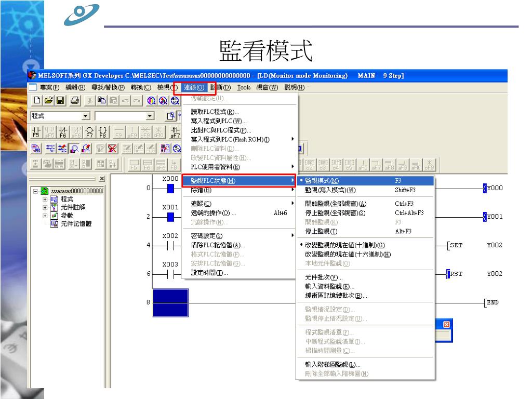Click the Open project folder icon
Viewport: 532px width, 399px height.
point(48,100)
